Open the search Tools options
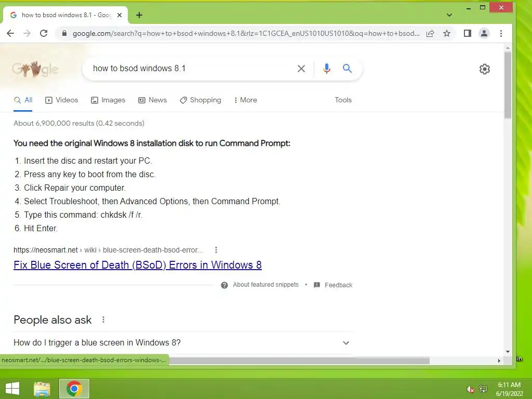This screenshot has height=399, width=532. pos(343,100)
